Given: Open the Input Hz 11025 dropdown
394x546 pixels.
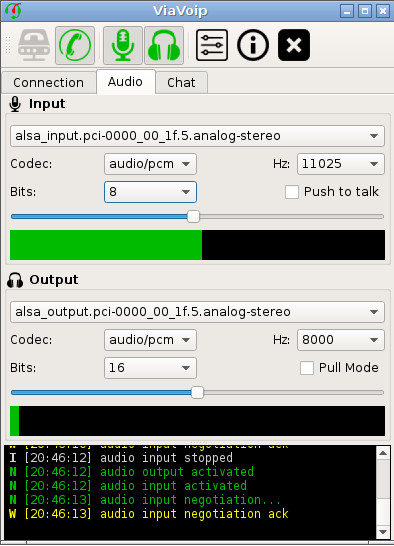Looking at the screenshot, I should [x=341, y=164].
